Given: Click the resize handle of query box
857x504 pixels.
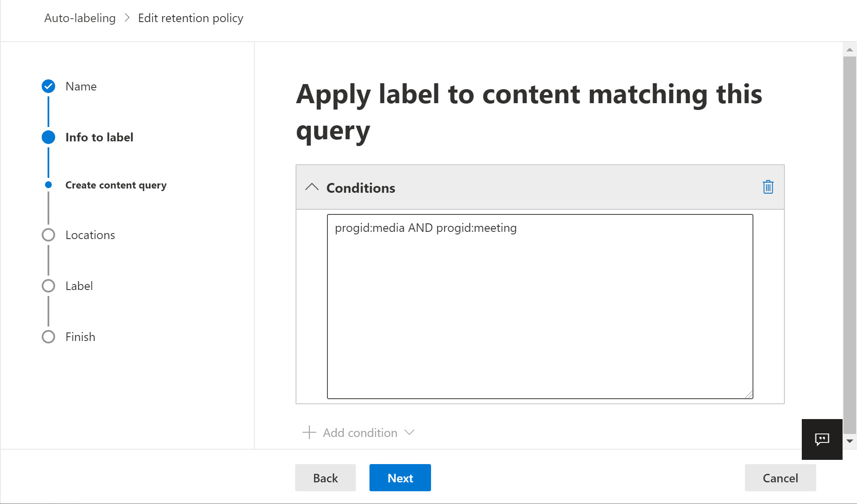Looking at the screenshot, I should [x=749, y=395].
